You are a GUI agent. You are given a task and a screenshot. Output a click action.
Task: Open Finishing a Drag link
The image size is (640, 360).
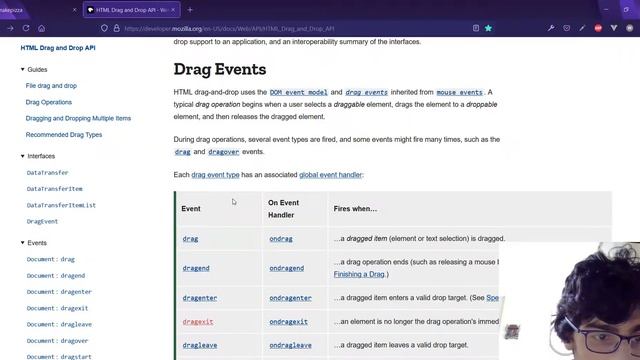(x=359, y=274)
